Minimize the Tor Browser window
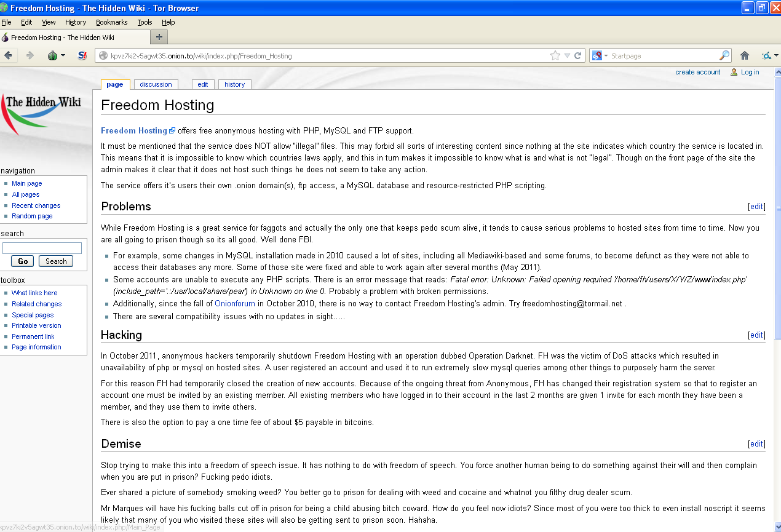The width and height of the screenshot is (781, 532). (x=748, y=8)
